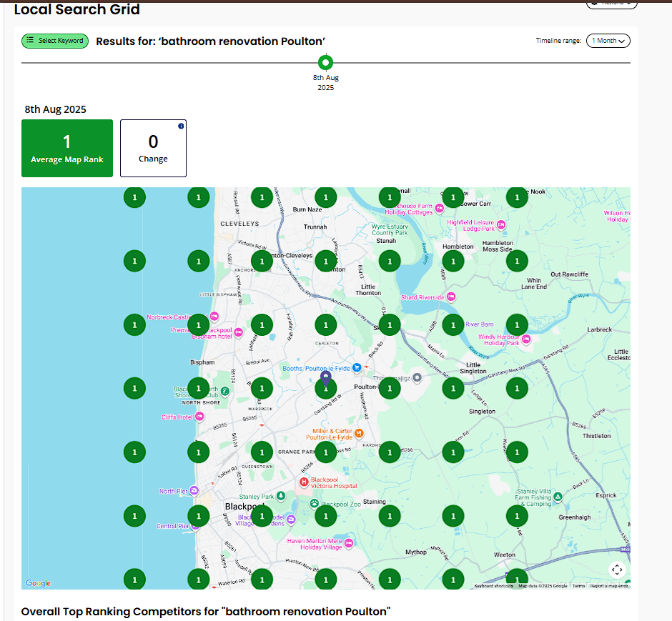Image resolution: width=672 pixels, height=621 pixels.
Task: Click the Google logo on map
Action: 39,583
